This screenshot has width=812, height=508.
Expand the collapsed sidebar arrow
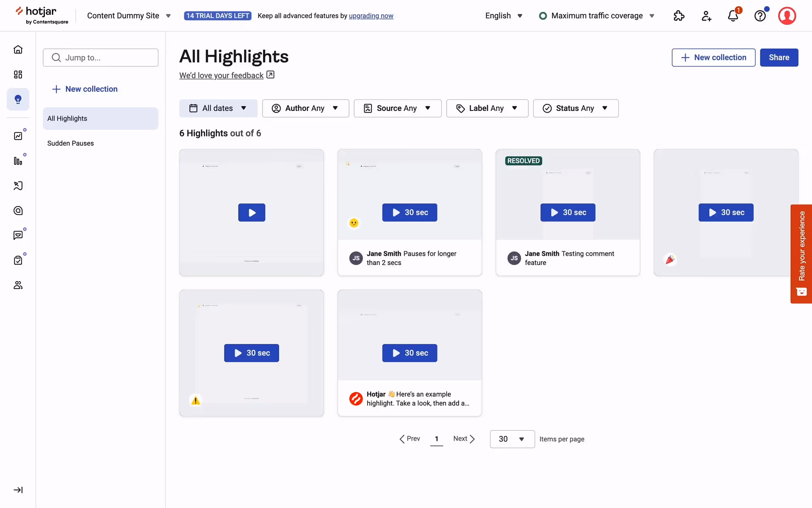pos(18,490)
